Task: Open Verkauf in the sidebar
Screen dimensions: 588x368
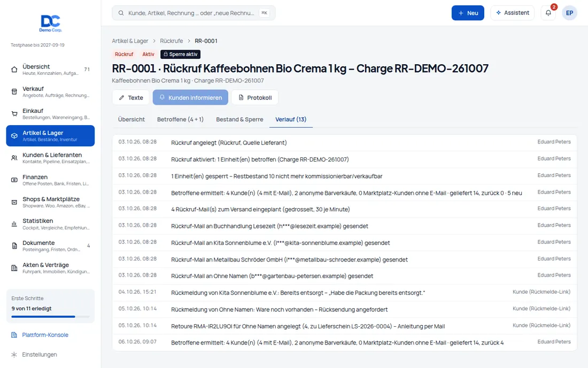Action: click(x=50, y=91)
